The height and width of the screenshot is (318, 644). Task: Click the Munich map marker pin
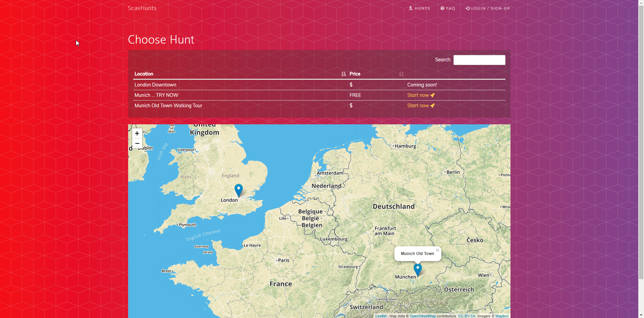(418, 269)
